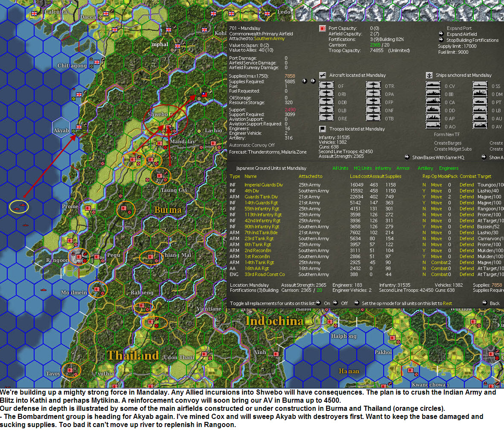The width and height of the screenshot is (504, 433).
Task: Toggle Rep flag for 33rd Road Const Co
Action: tap(424, 274)
